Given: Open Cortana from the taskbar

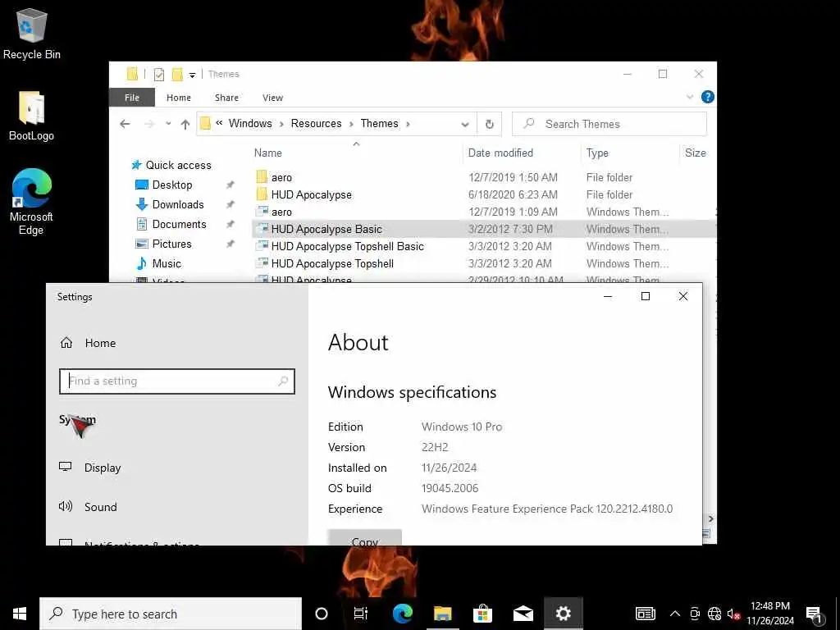Looking at the screenshot, I should 321,614.
